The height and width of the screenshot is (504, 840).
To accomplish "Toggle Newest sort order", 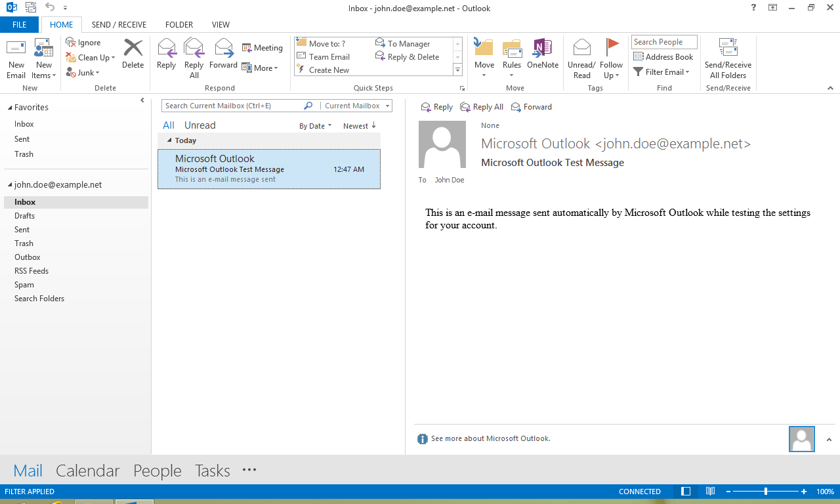I will [360, 126].
